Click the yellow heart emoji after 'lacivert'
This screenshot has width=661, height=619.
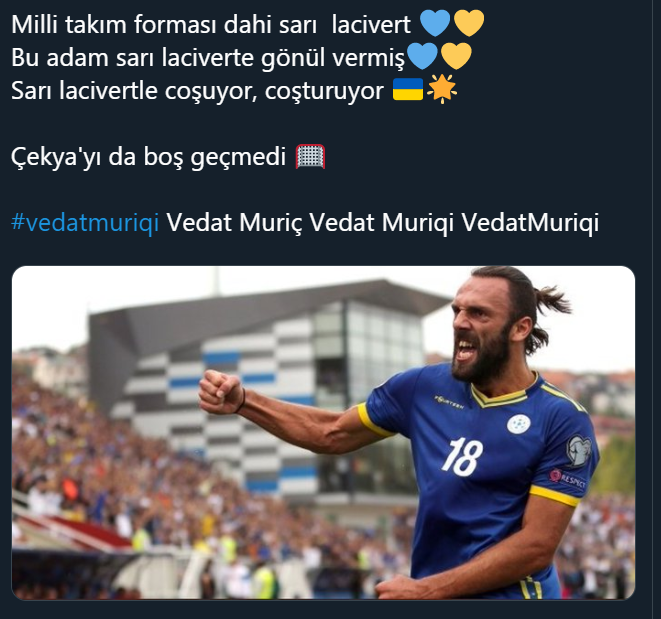469,24
